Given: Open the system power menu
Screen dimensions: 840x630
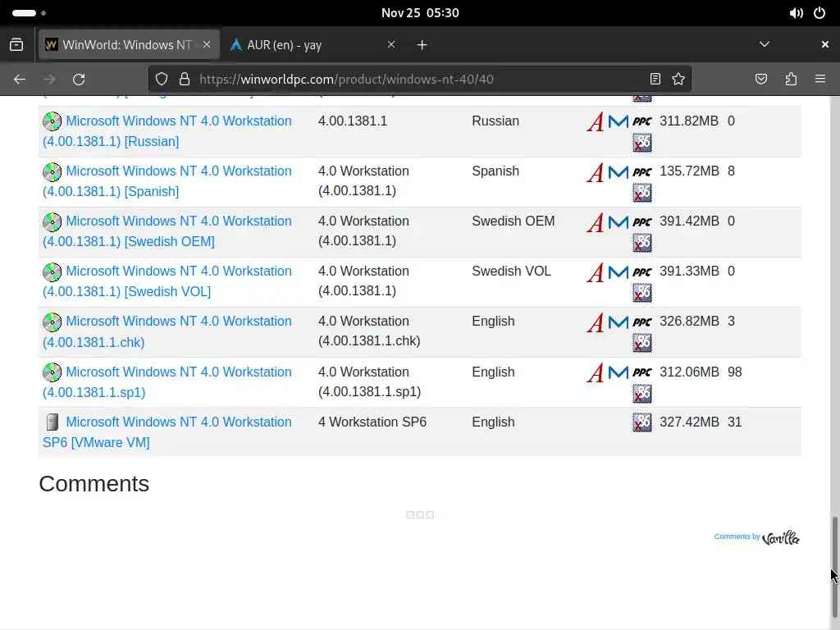Looking at the screenshot, I should point(819,13).
